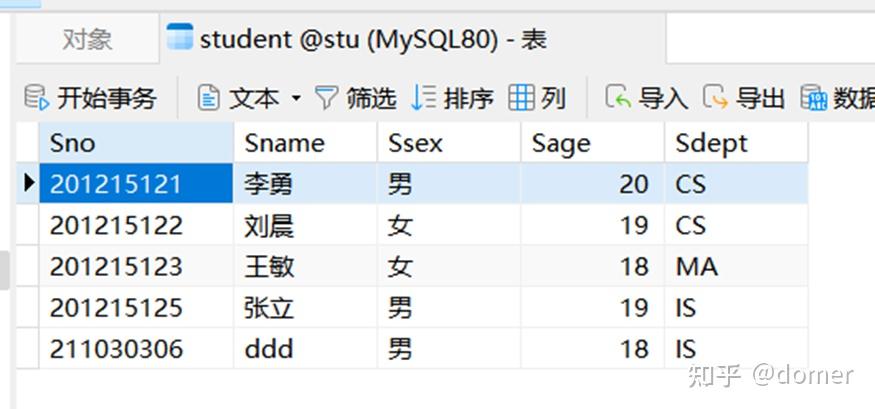Expand the Text (文本) dropdown arrow
This screenshot has width=875, height=409.
pyautogui.click(x=296, y=99)
